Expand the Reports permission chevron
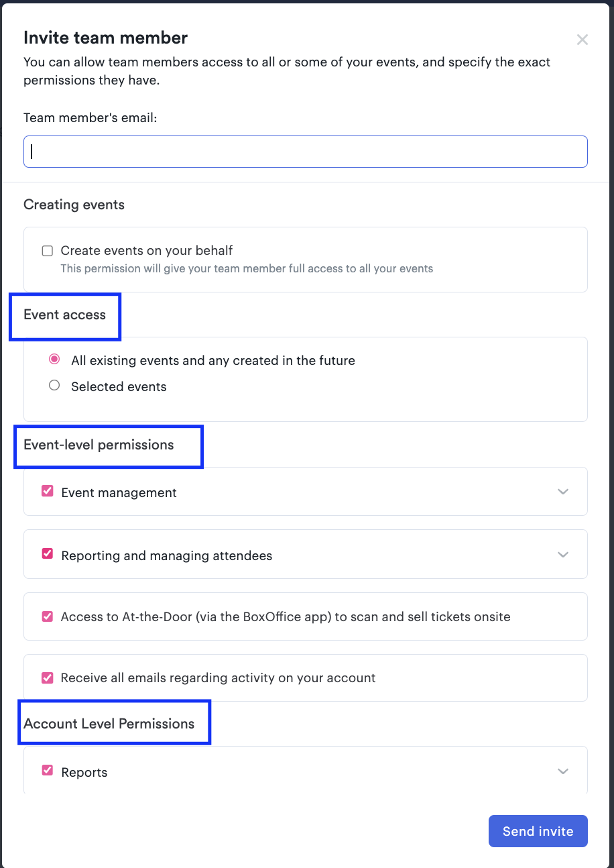 [x=563, y=771]
